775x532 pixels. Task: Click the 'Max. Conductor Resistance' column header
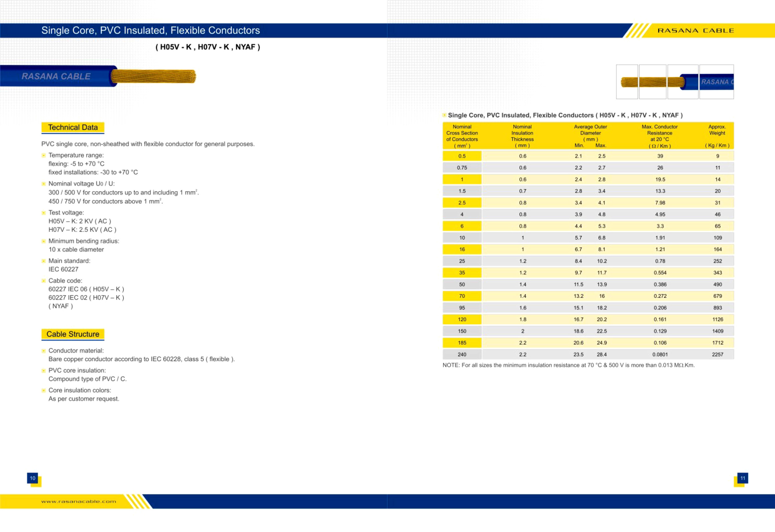tap(660, 136)
